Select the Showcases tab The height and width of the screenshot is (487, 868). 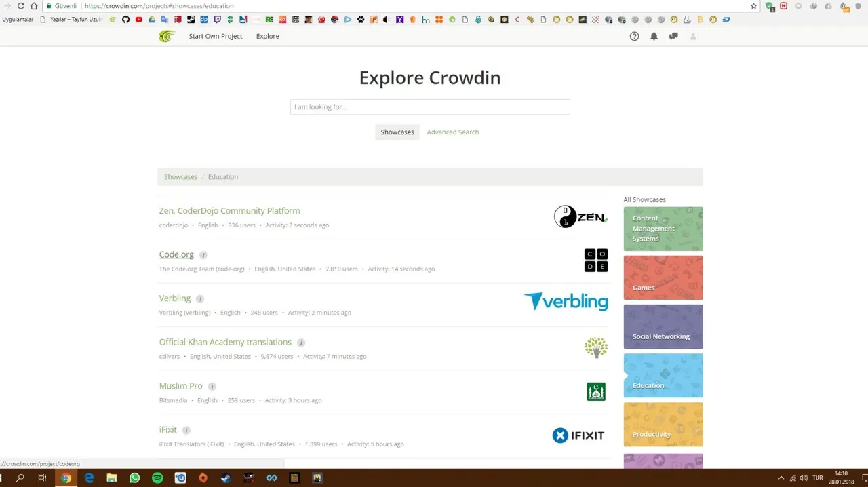click(397, 132)
